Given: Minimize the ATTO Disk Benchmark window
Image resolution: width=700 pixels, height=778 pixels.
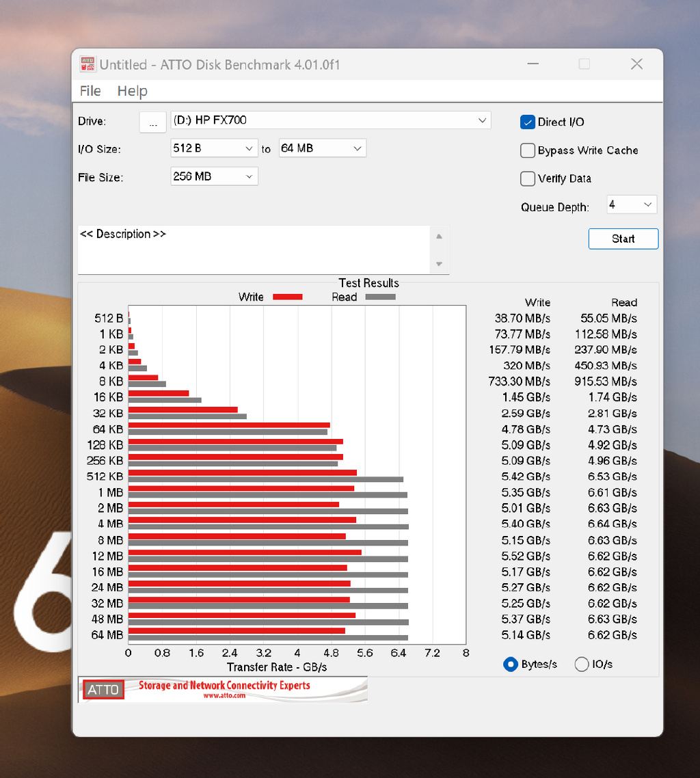Looking at the screenshot, I should click(x=533, y=64).
